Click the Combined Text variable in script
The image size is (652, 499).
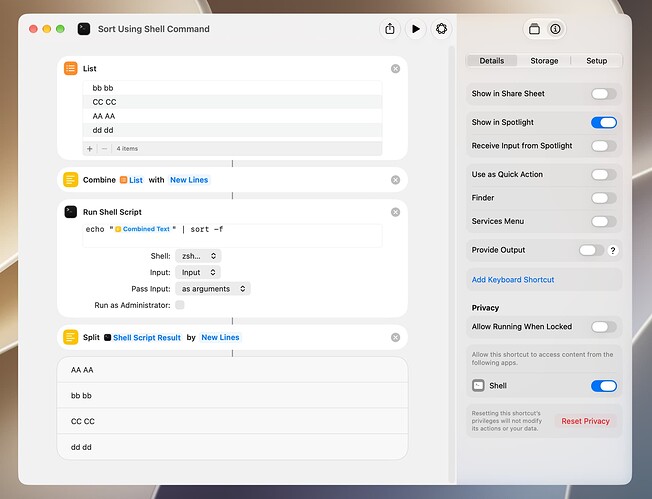[x=143, y=229]
